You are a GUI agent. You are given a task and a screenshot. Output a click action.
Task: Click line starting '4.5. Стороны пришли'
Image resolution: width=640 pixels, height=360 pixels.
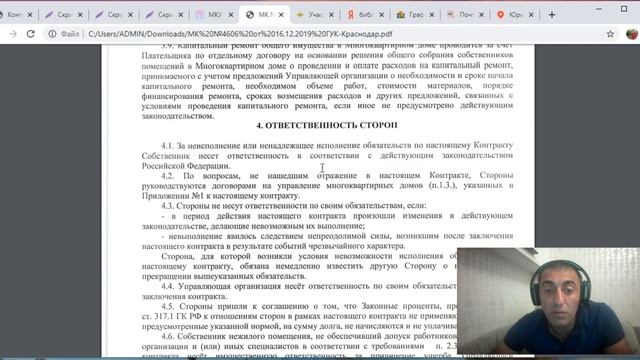pos(308,306)
